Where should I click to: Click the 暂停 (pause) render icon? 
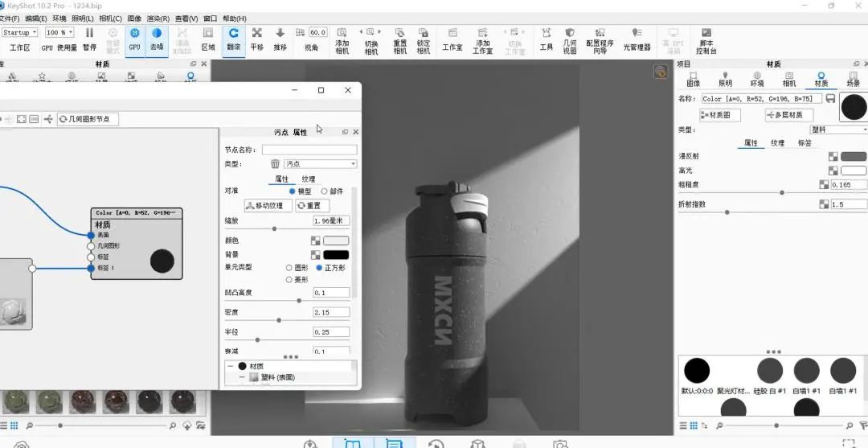tap(89, 34)
